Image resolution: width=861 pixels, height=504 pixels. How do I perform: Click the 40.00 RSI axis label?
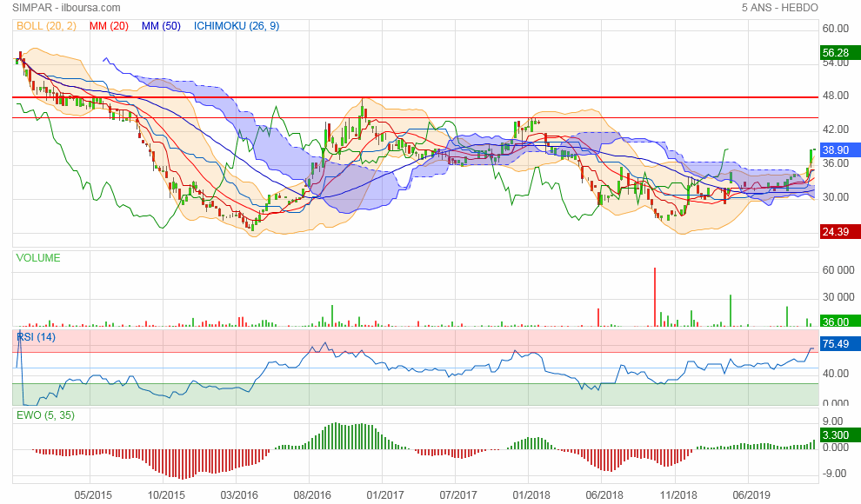tap(835, 374)
